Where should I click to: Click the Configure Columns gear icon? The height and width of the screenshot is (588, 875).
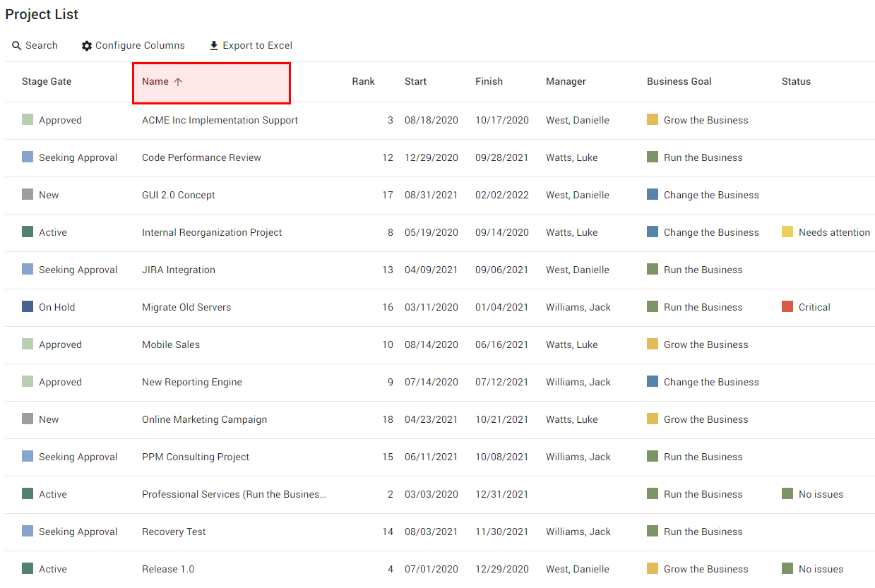87,46
